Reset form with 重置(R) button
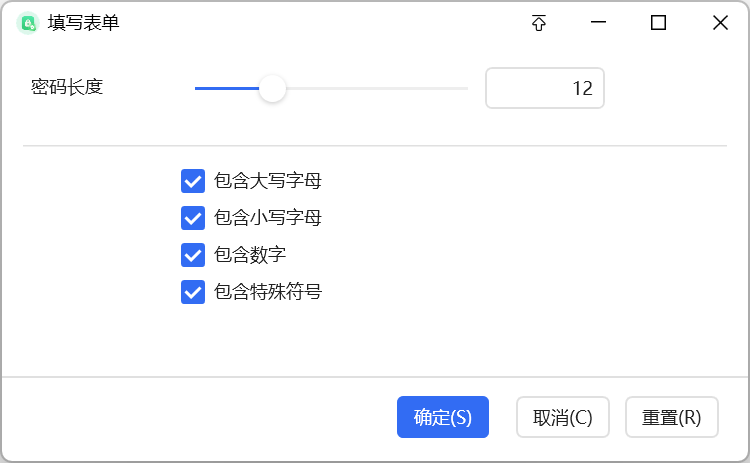 pyautogui.click(x=672, y=417)
